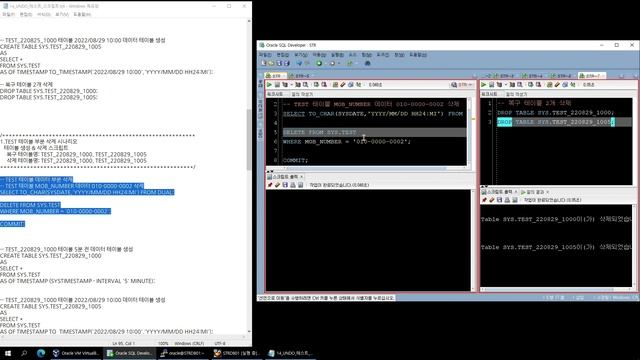Print right script output
Image resolution: width=640 pixels, height=360 pixels.
point(507,200)
